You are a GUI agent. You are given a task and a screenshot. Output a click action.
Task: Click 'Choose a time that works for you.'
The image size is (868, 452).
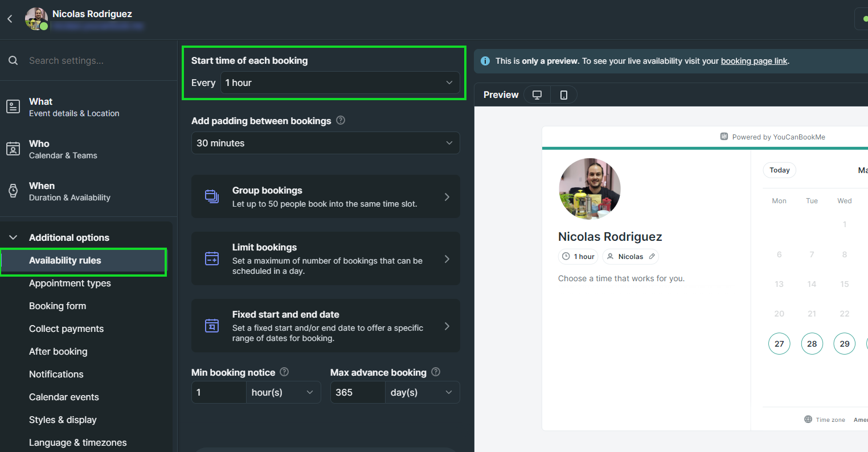click(x=621, y=278)
